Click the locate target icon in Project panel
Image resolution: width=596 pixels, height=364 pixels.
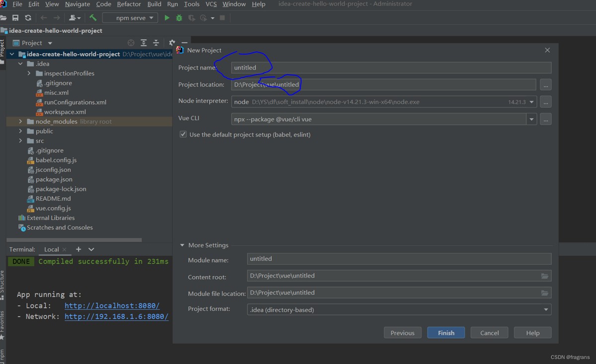pos(131,43)
